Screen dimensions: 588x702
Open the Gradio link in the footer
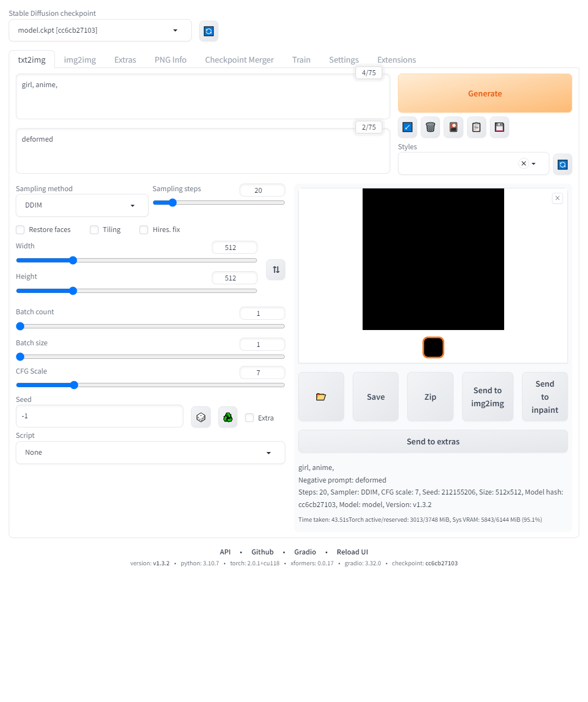(305, 552)
